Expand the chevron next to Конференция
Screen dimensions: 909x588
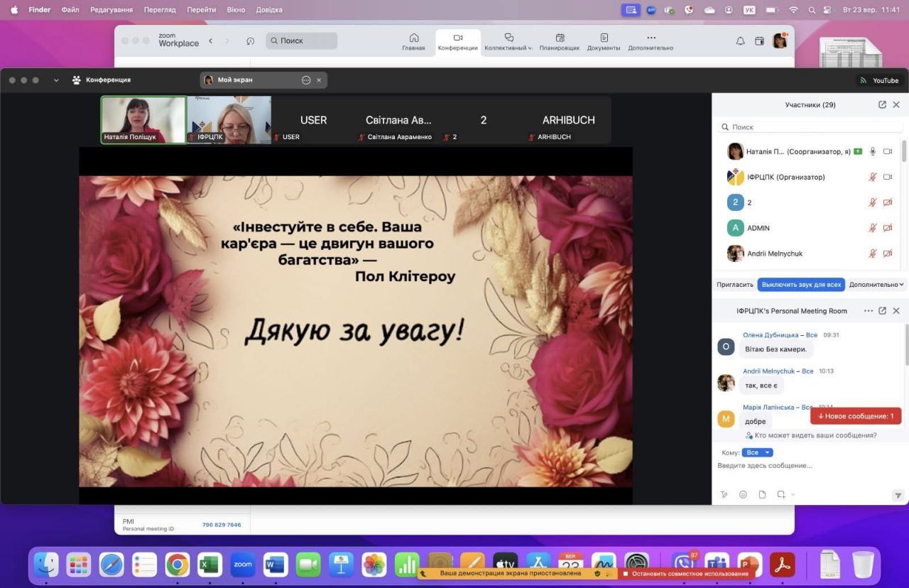pyautogui.click(x=56, y=80)
